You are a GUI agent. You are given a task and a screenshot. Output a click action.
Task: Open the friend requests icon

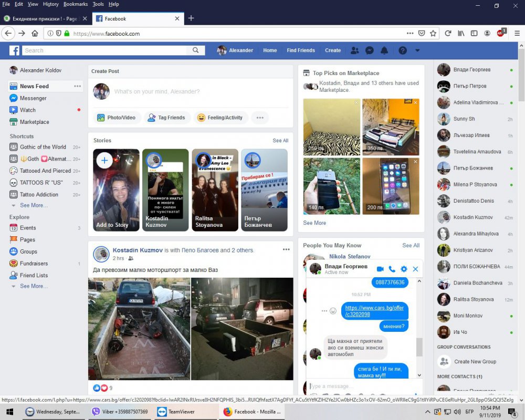(355, 50)
